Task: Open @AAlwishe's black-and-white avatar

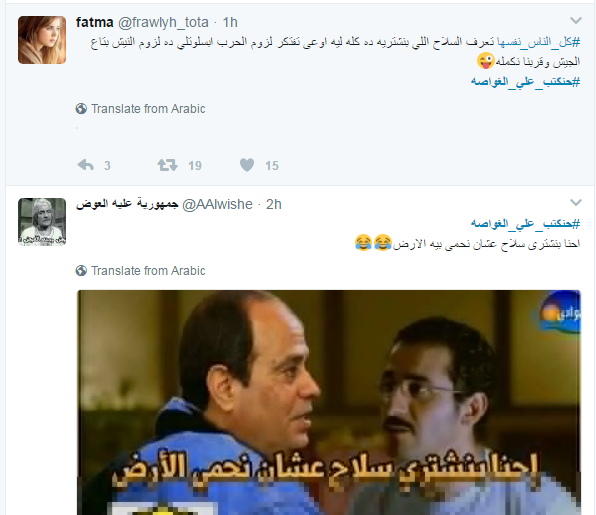Action: click(42, 222)
